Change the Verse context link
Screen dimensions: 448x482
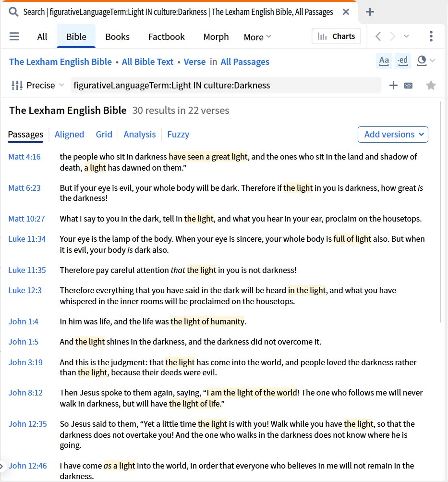(194, 62)
